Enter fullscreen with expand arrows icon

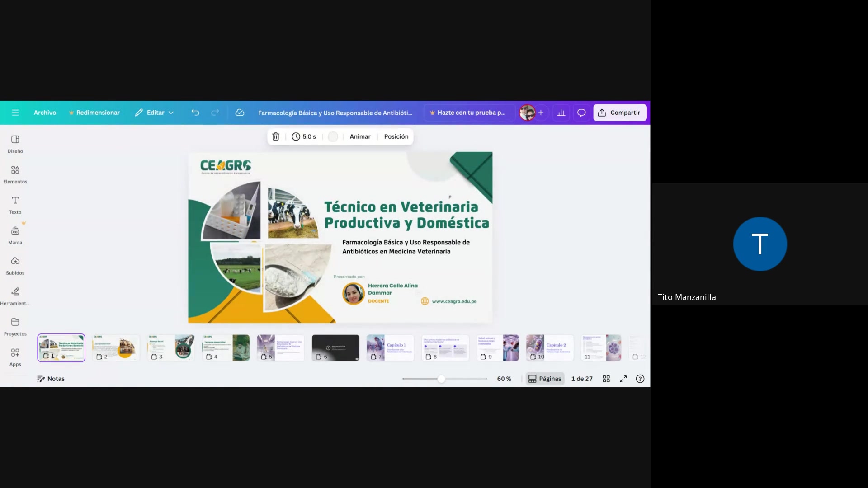click(x=623, y=379)
